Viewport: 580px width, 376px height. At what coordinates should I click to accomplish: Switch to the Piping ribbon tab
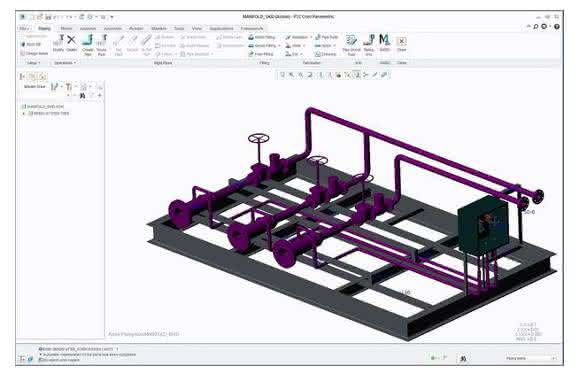click(x=44, y=28)
